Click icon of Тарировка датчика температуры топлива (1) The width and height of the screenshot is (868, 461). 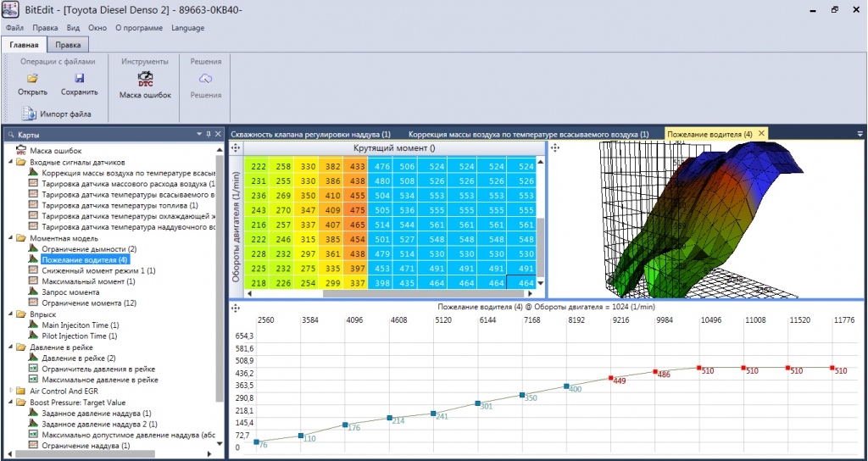(x=33, y=205)
